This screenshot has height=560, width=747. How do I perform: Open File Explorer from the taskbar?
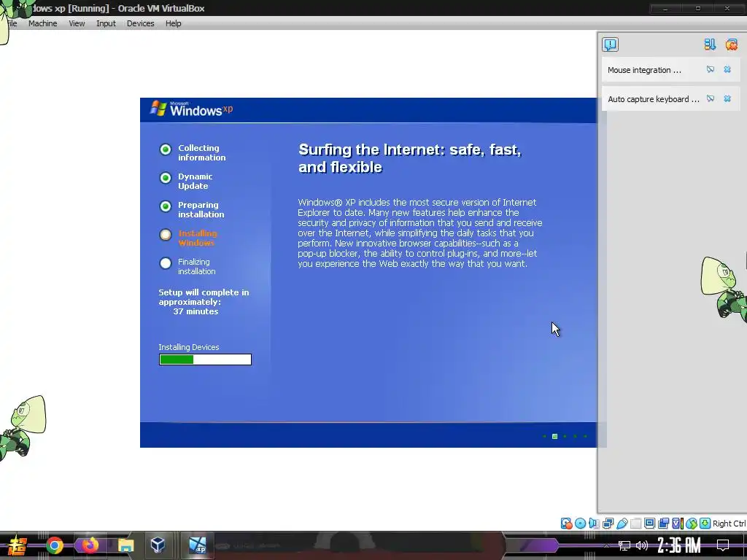pyautogui.click(x=125, y=545)
